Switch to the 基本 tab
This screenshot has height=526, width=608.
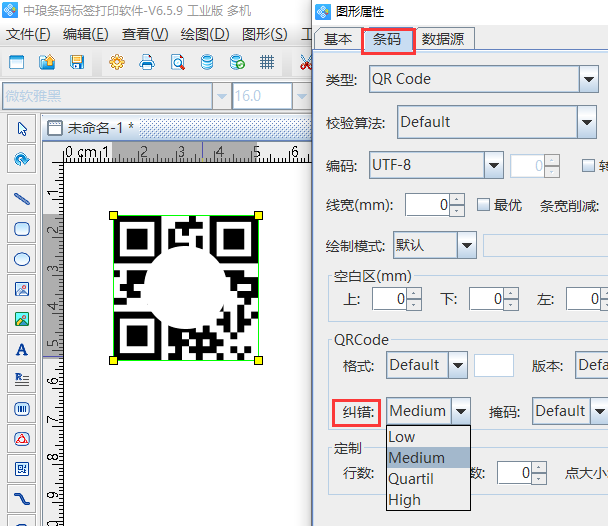point(338,39)
